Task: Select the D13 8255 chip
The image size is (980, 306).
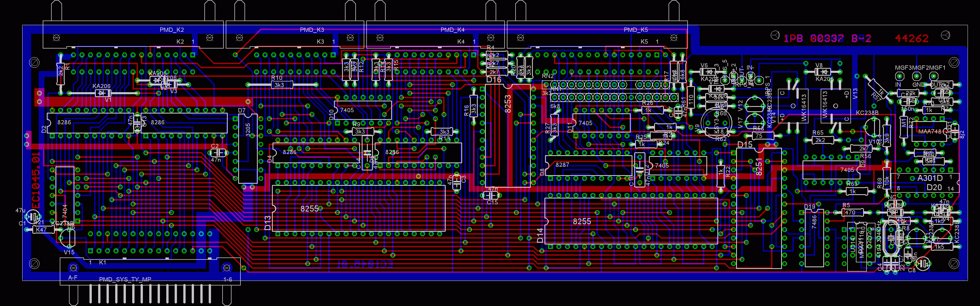Action: coord(359,209)
